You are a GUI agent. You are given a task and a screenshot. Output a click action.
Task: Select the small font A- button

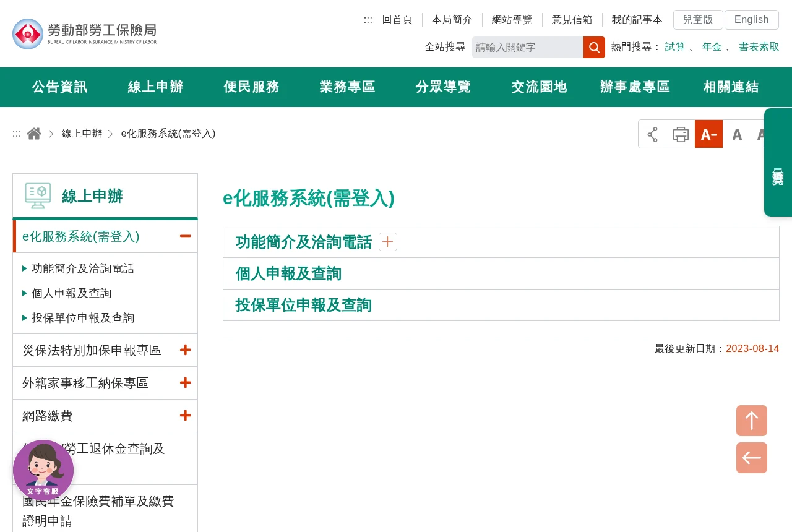click(708, 134)
